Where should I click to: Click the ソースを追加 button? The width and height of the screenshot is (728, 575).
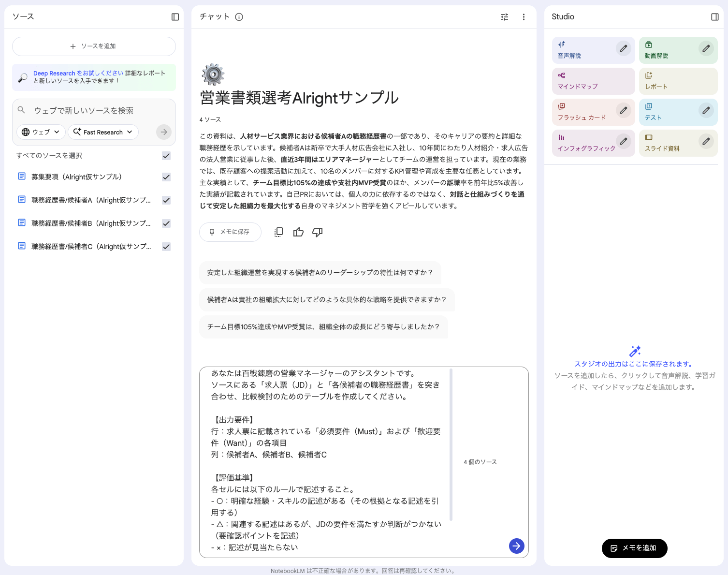coord(93,46)
